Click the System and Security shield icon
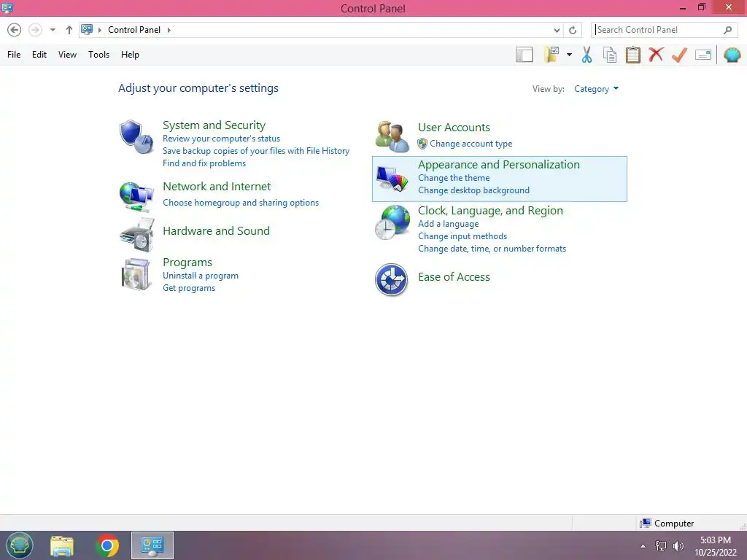Screen dimensions: 747x560 136,137
